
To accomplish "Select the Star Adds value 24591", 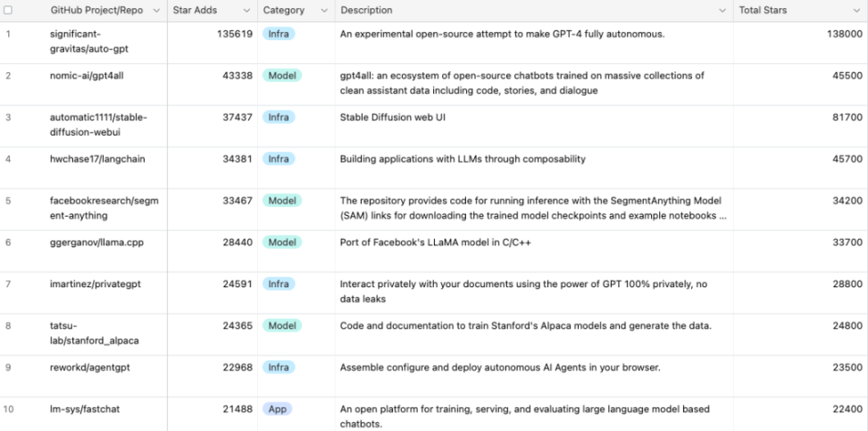I will (x=238, y=284).
